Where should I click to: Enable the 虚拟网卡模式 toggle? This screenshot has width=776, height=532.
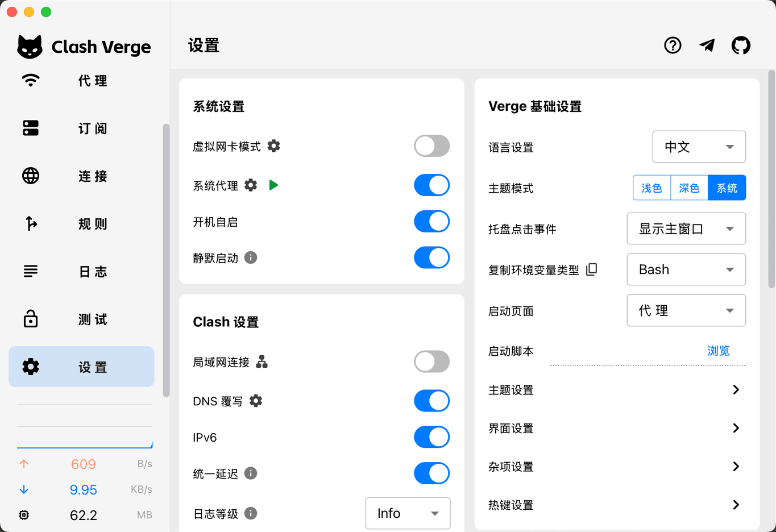pyautogui.click(x=431, y=146)
